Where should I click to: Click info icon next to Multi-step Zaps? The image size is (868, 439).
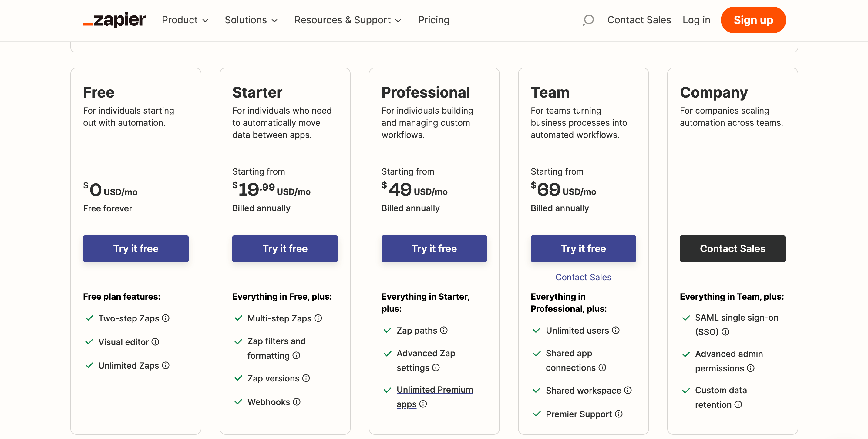click(x=318, y=318)
